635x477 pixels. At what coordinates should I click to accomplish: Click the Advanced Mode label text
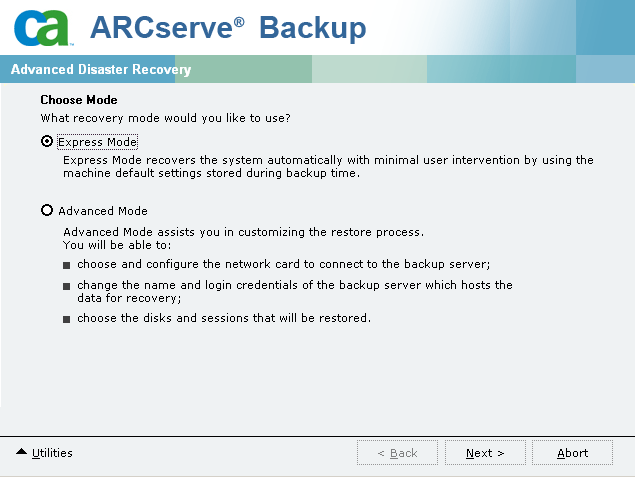tap(103, 211)
